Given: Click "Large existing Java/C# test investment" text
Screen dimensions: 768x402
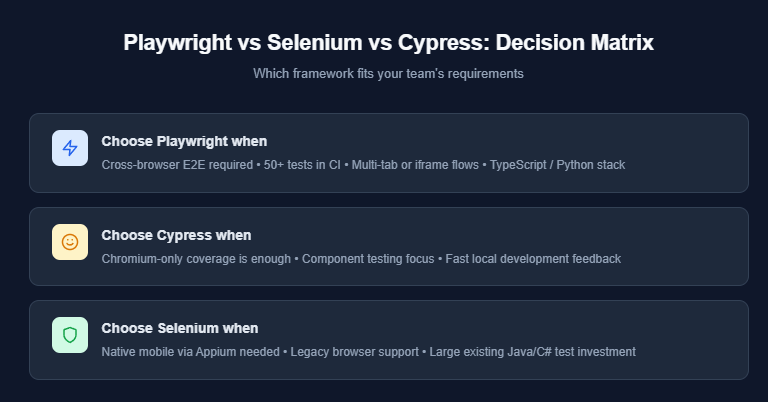Looking at the screenshot, I should click(533, 352).
